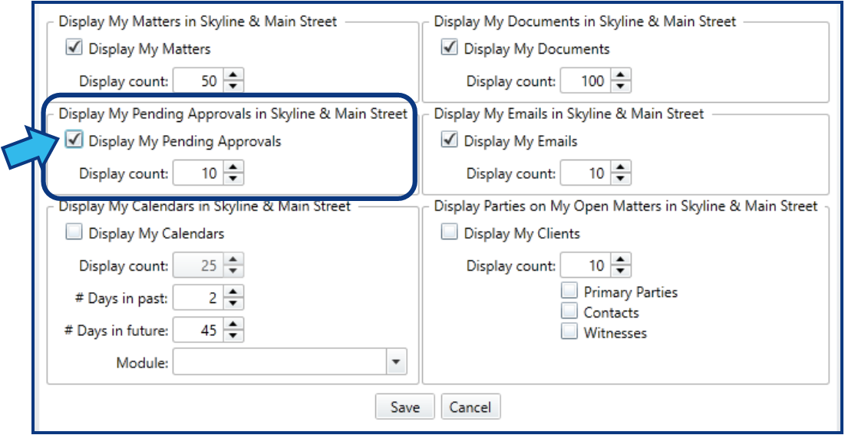Increase My Documents display count
Screen dimensions: 868x435
click(621, 74)
